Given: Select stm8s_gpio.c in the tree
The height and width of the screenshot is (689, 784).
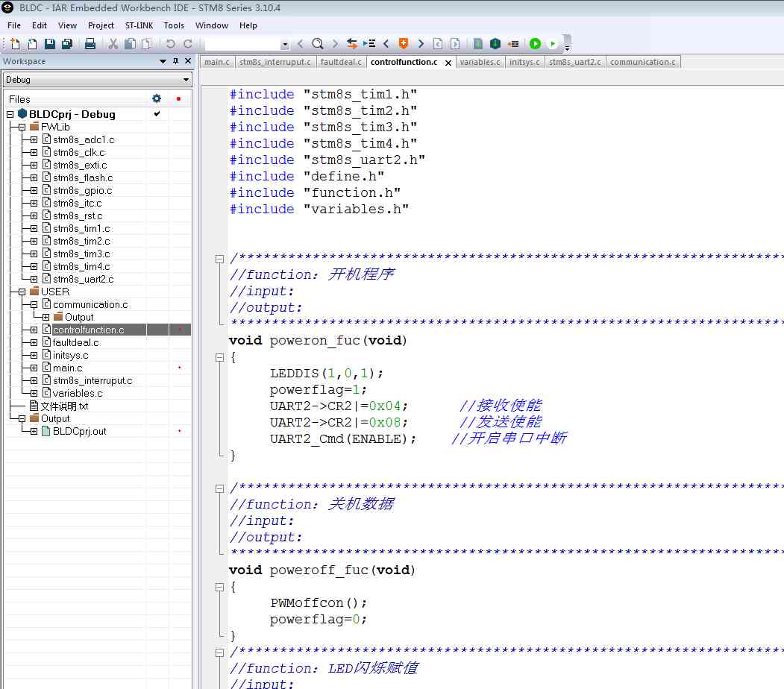Looking at the screenshot, I should click(x=83, y=191).
